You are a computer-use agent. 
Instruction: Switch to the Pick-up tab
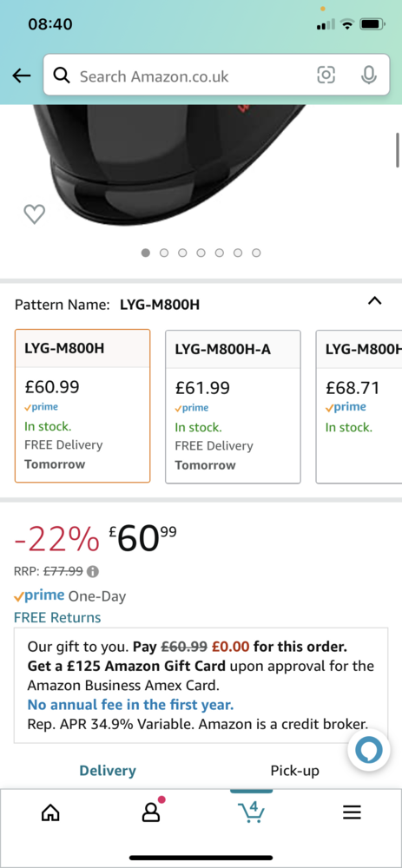[x=294, y=770]
